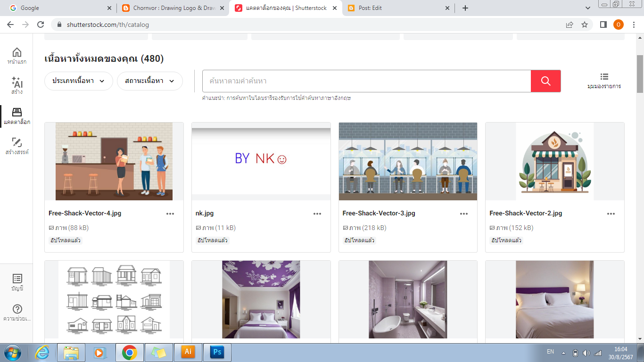Click the address bar URL
Screen dimensions: 644x362
pyautogui.click(x=108, y=25)
